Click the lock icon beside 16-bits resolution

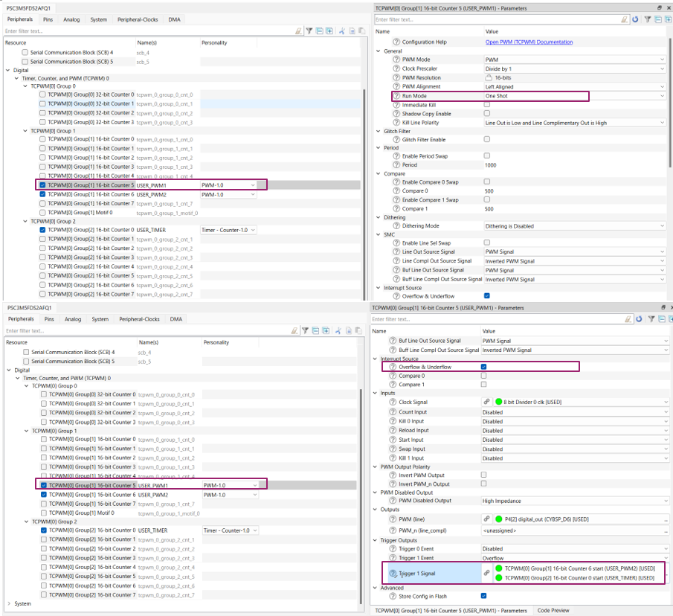point(489,77)
